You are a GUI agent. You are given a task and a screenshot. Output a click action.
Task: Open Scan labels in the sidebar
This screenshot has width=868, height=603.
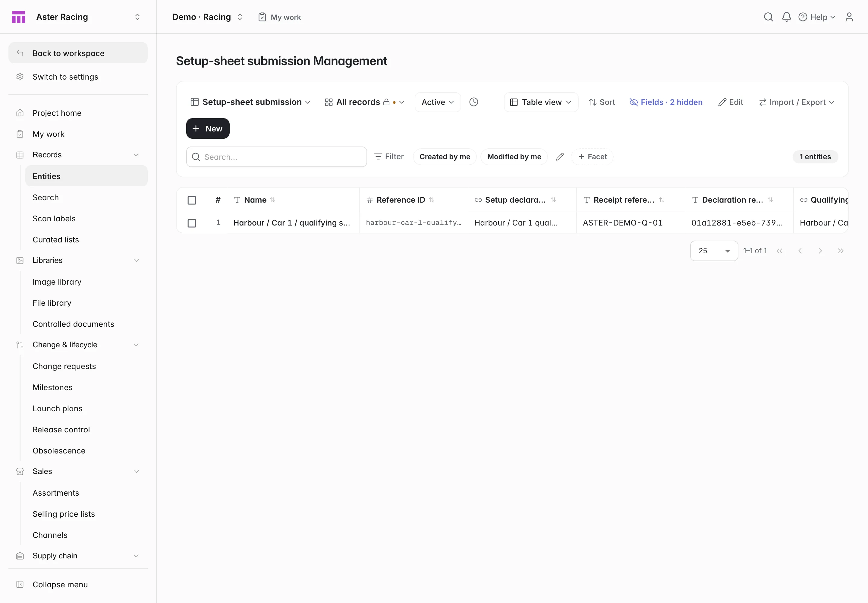click(x=54, y=219)
